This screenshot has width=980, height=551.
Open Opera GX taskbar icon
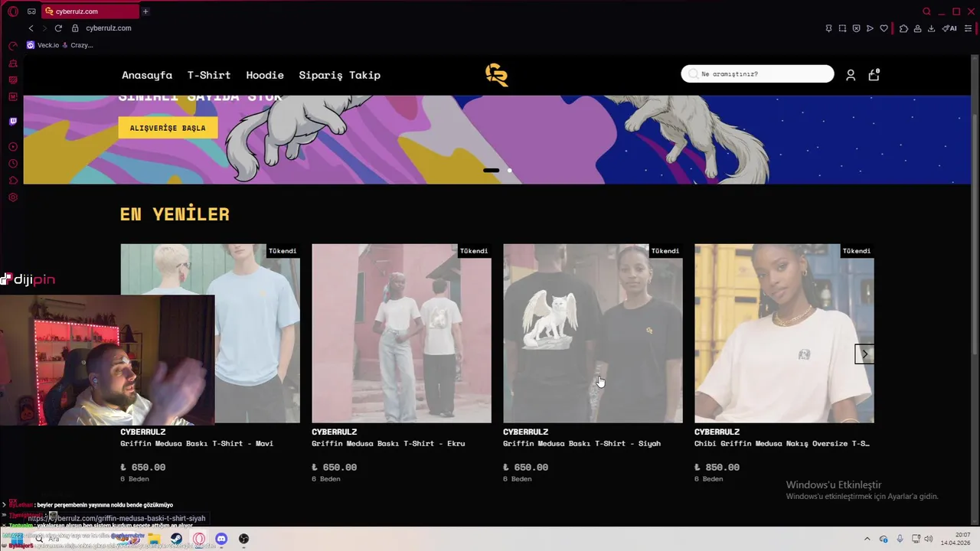coord(199,539)
